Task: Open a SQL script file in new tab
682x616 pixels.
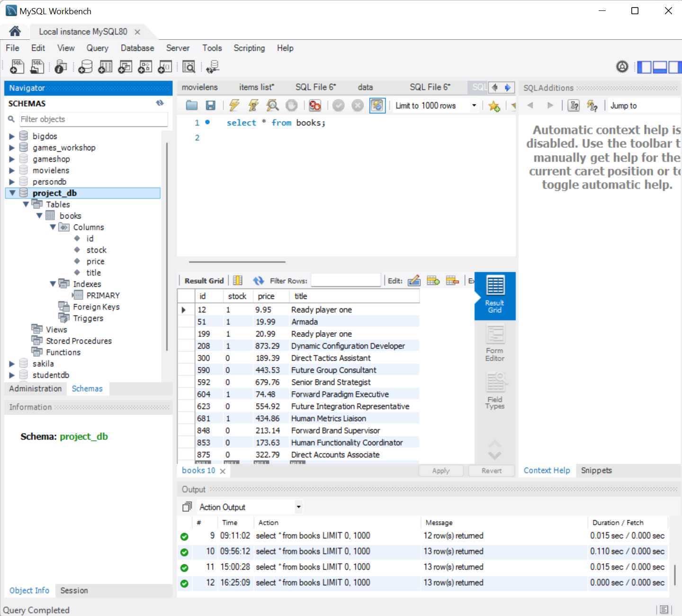Action: coord(37,66)
